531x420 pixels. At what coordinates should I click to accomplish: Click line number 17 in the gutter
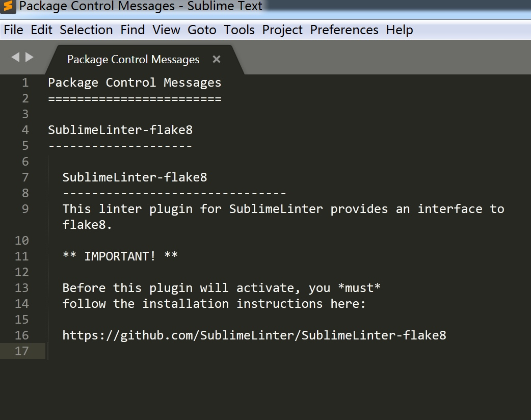[x=22, y=351]
